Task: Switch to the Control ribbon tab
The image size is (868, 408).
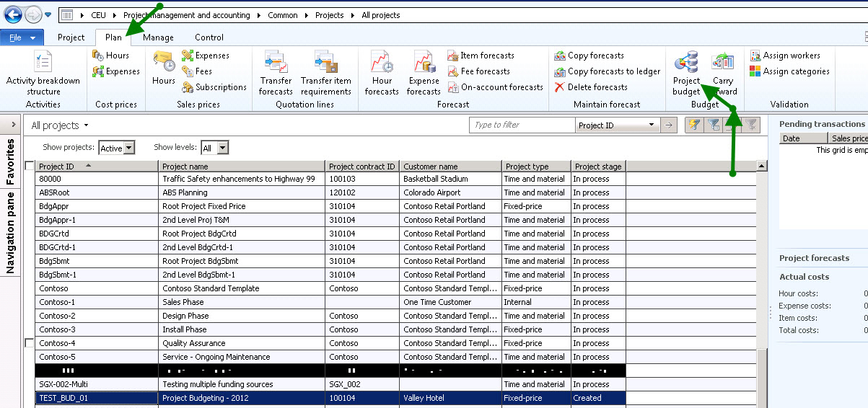Action: coord(209,37)
